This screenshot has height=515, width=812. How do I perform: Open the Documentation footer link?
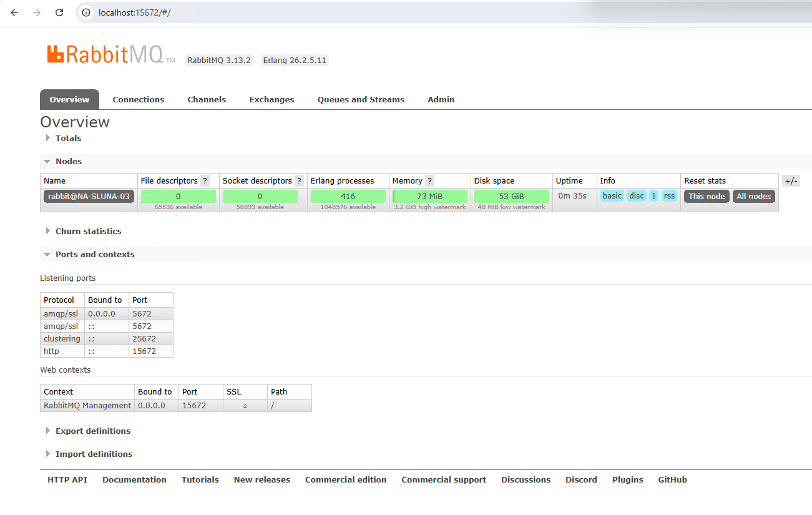click(x=134, y=479)
